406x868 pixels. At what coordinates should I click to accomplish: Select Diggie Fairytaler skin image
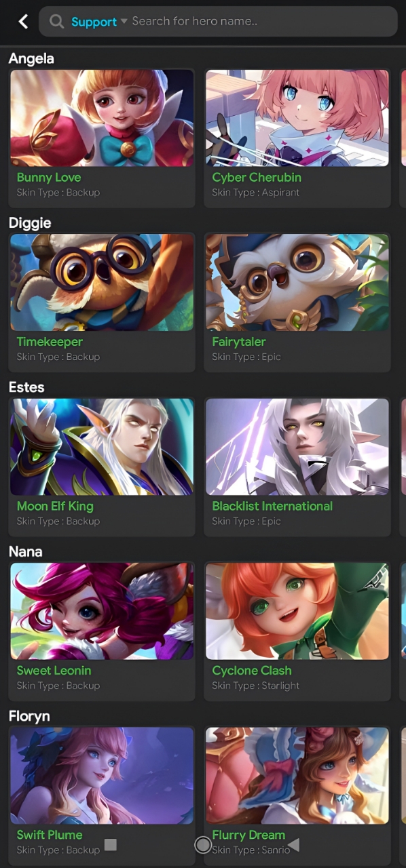point(297,283)
